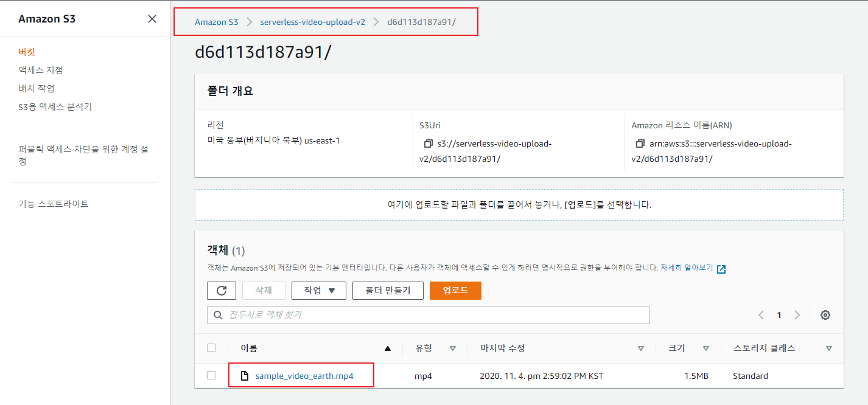The image size is (868, 405).
Task: Click the 1.5MB size cell
Action: click(x=696, y=376)
